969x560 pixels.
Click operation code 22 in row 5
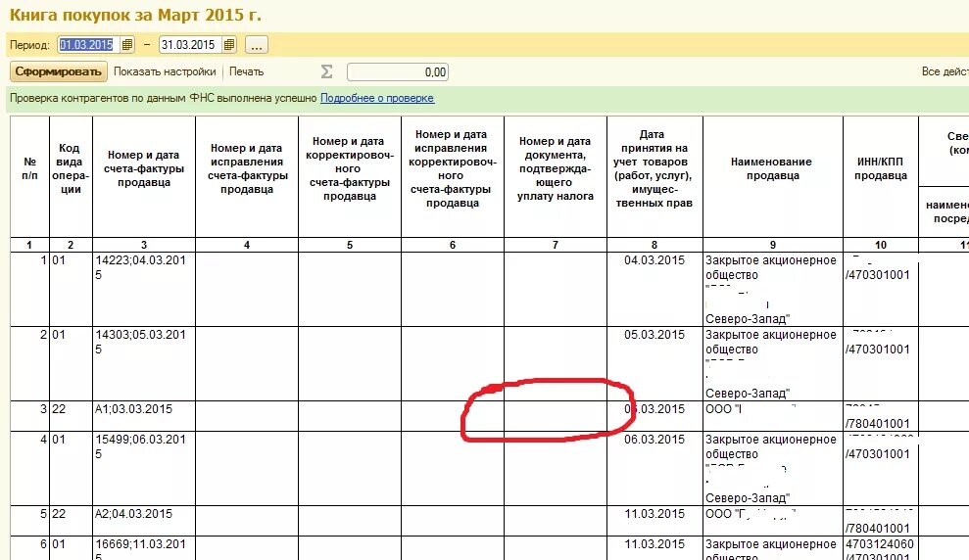click(58, 514)
